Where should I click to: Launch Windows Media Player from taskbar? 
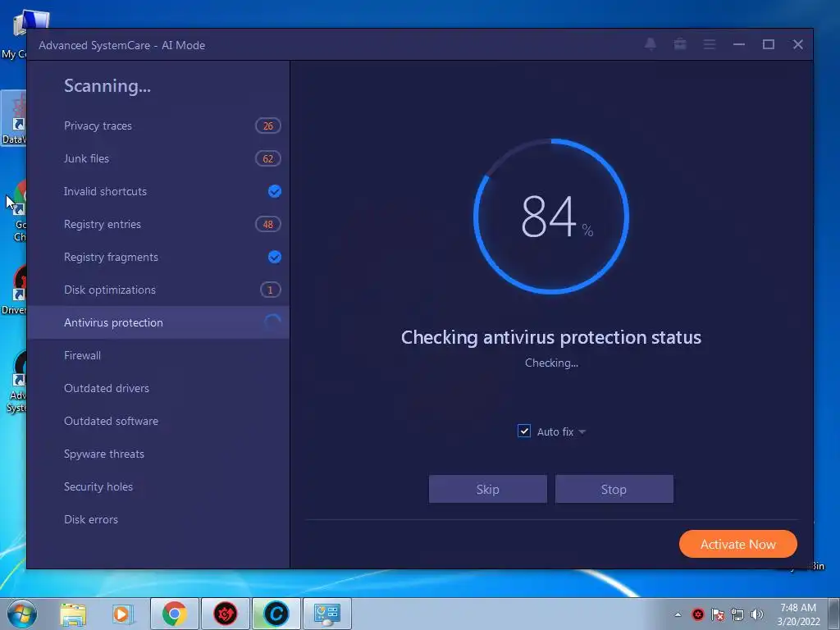click(x=122, y=614)
